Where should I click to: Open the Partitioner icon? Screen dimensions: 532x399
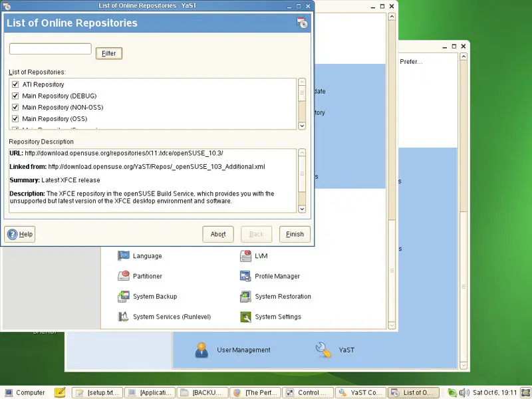124,276
